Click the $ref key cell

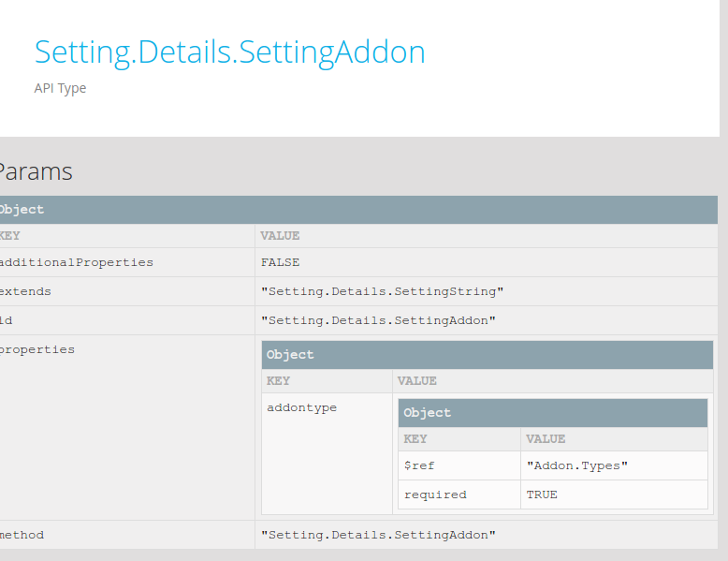(459, 465)
